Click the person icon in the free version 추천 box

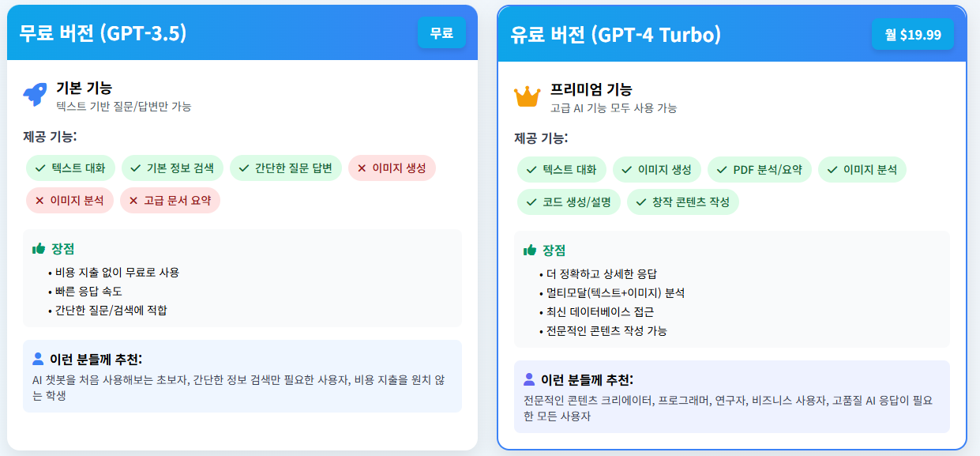pos(38,359)
